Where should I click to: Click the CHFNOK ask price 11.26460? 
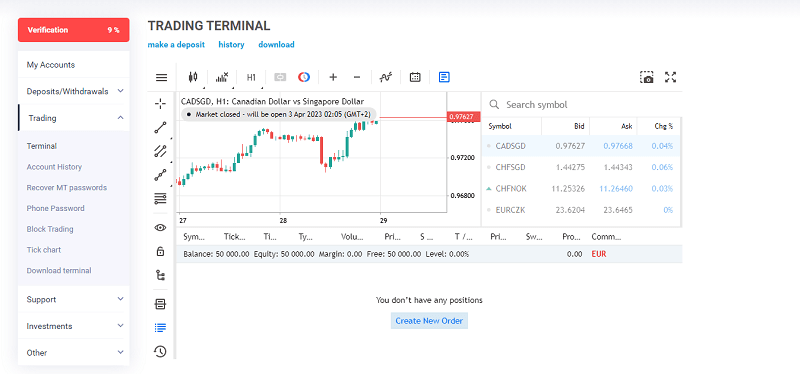tap(616, 189)
